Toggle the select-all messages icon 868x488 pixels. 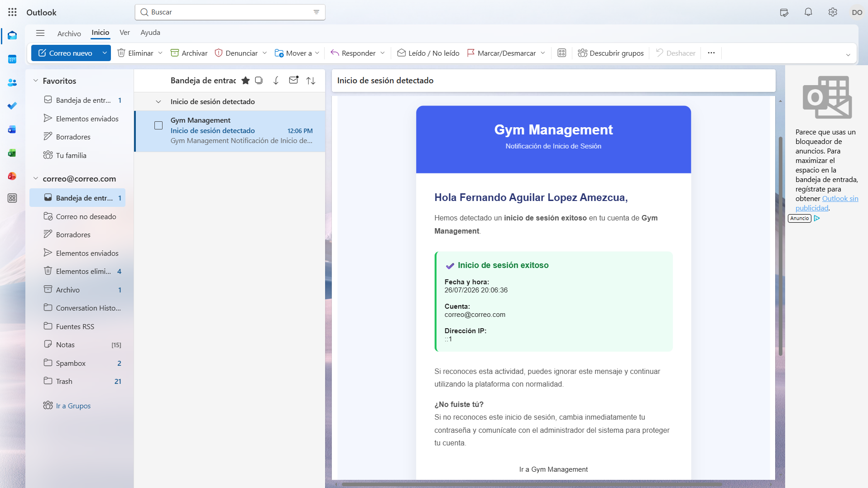(x=259, y=81)
